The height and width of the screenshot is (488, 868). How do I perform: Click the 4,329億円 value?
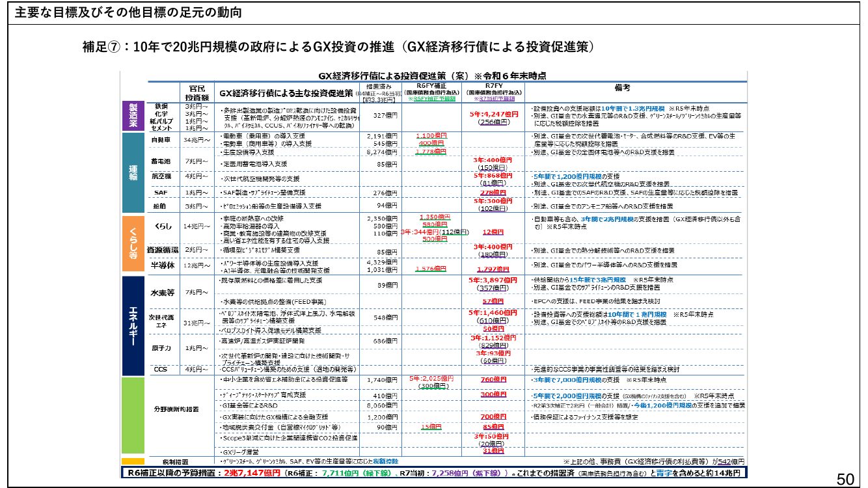point(382,262)
